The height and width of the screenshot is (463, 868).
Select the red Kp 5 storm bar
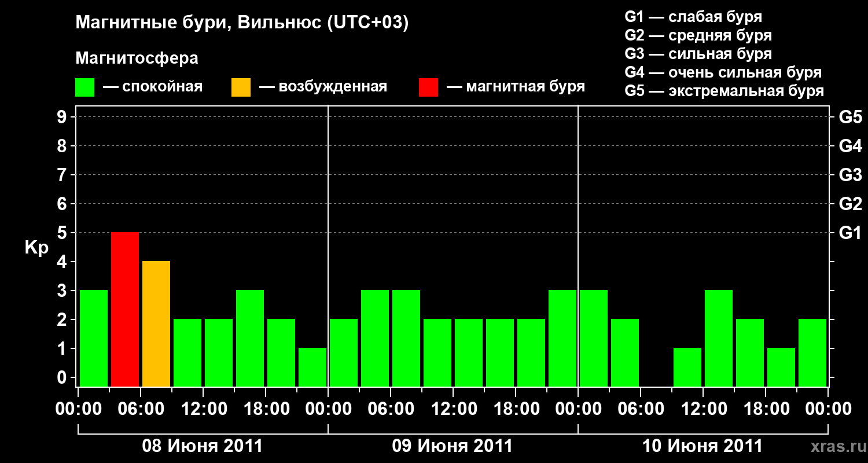click(x=125, y=309)
